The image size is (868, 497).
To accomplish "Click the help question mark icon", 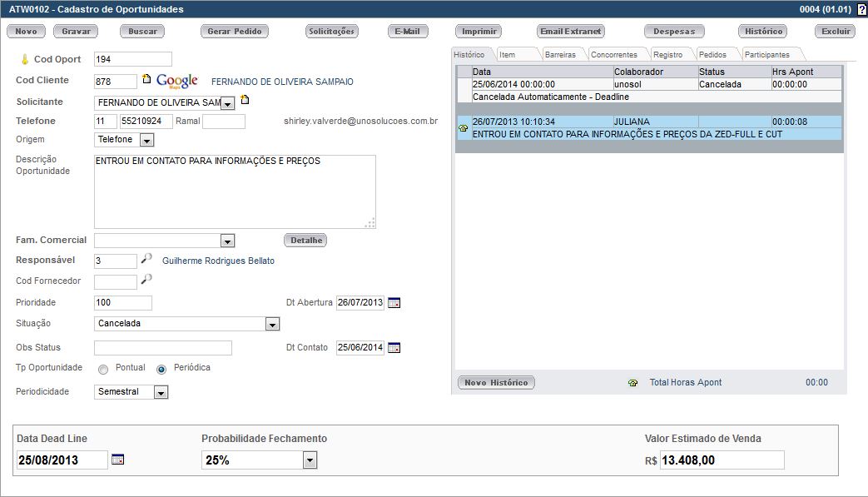I will point(861,9).
